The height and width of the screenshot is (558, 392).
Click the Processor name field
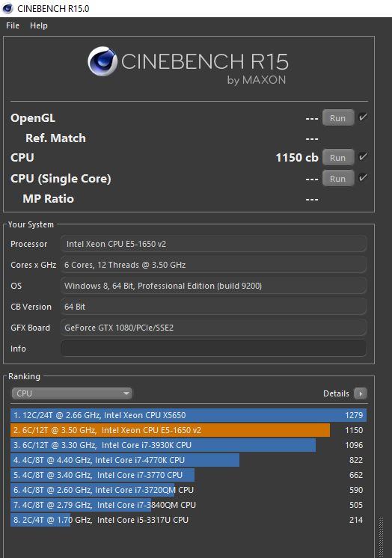pos(214,244)
